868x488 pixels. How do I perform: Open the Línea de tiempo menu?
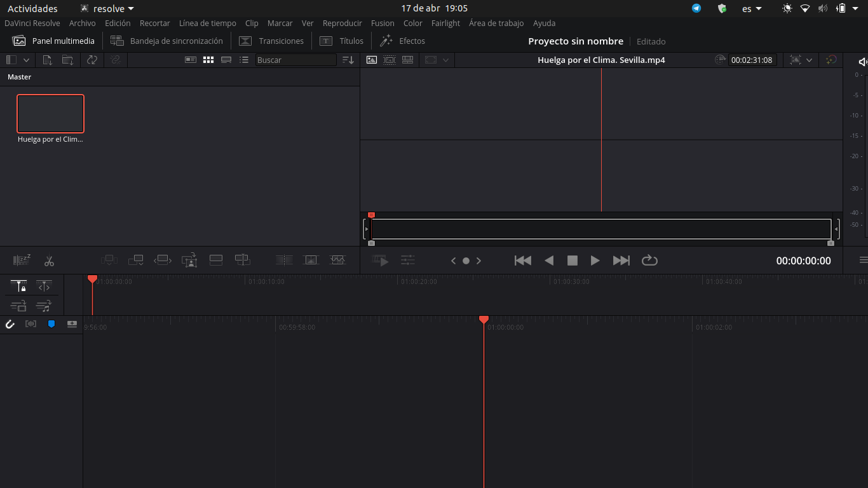point(208,23)
